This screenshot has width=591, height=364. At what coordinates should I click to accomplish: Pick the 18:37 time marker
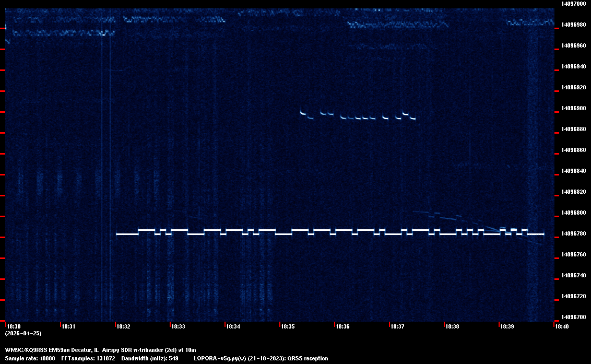(x=397, y=326)
